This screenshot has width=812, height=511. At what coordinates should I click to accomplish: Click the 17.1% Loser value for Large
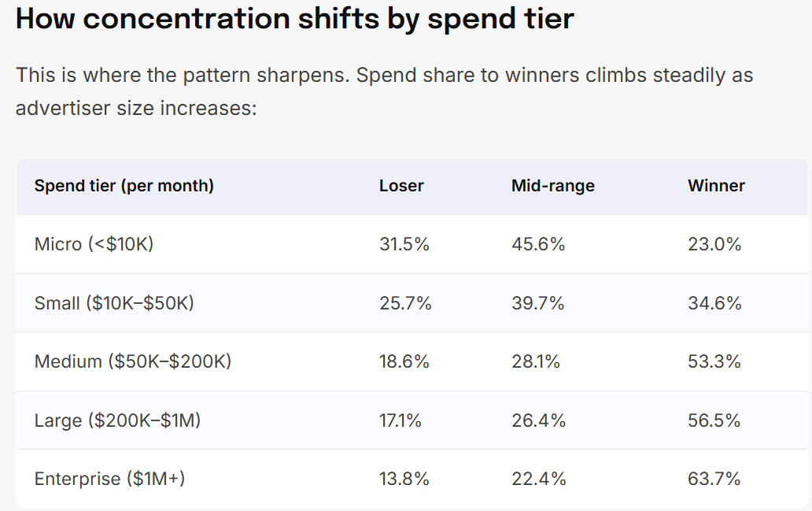[400, 420]
